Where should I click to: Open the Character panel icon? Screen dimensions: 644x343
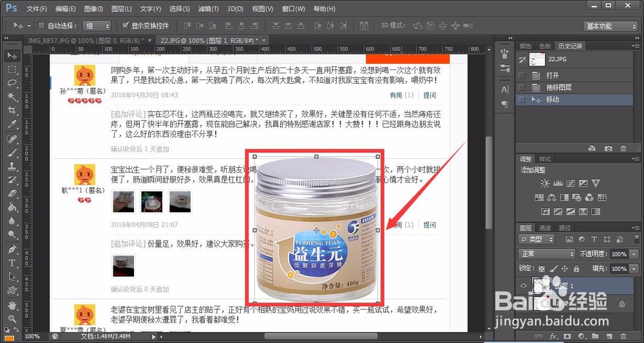click(x=505, y=90)
